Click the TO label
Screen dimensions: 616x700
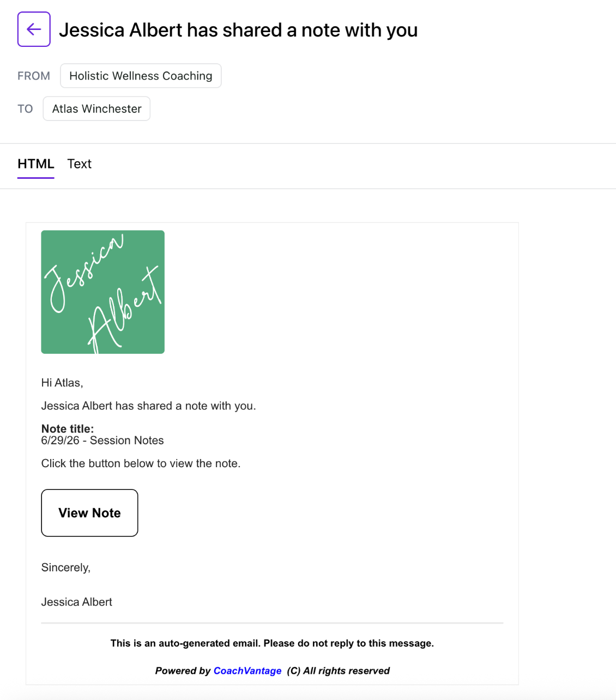[x=25, y=108]
